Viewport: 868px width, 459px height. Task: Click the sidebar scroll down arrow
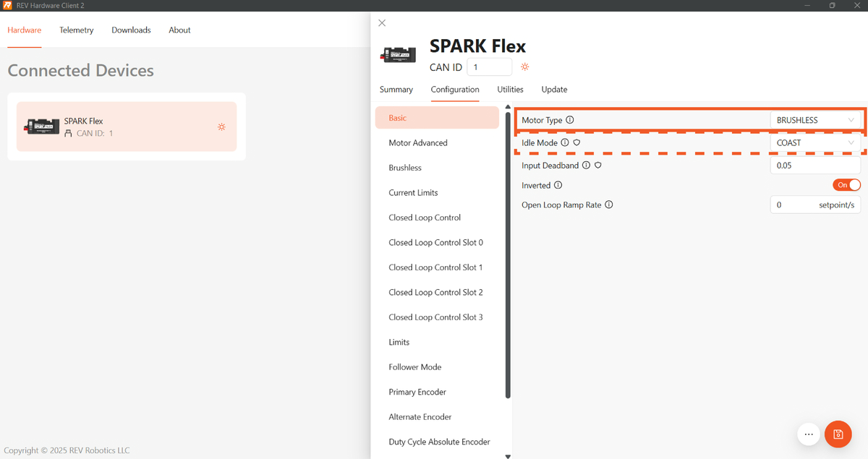coord(508,456)
